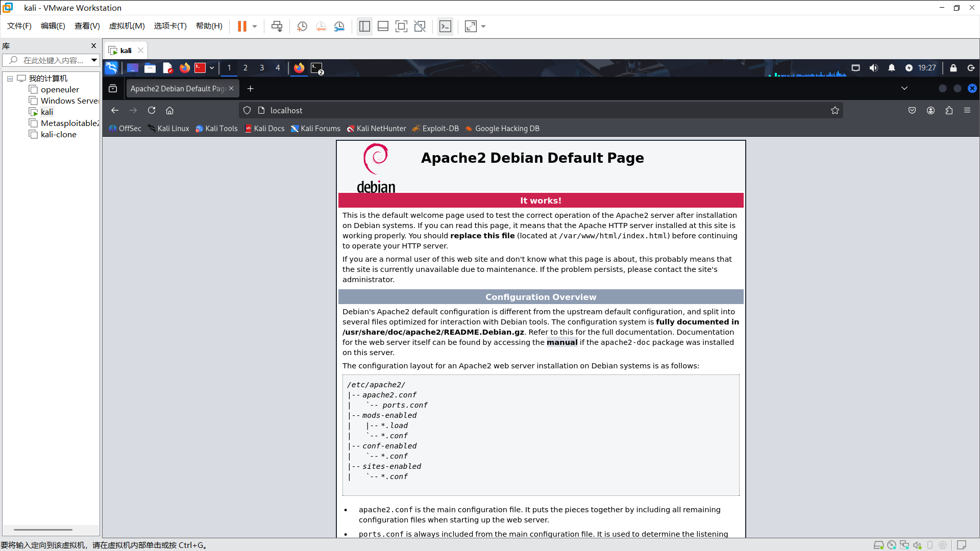Image resolution: width=980 pixels, height=551 pixels.
Task: Click the Firefox home icon
Action: click(x=170, y=110)
